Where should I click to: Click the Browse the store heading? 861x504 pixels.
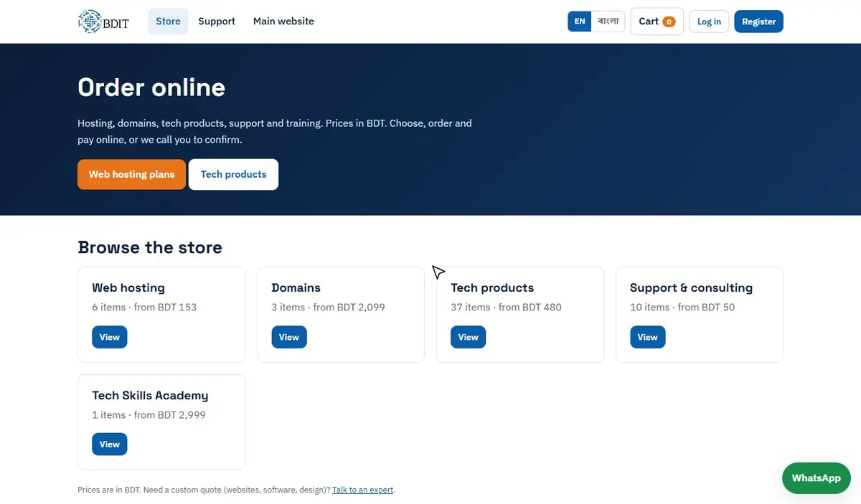150,247
